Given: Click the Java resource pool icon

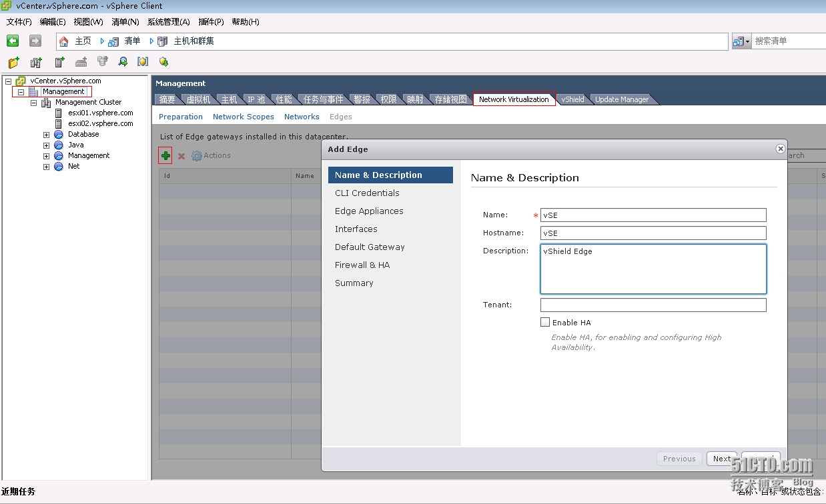Looking at the screenshot, I should tap(59, 145).
